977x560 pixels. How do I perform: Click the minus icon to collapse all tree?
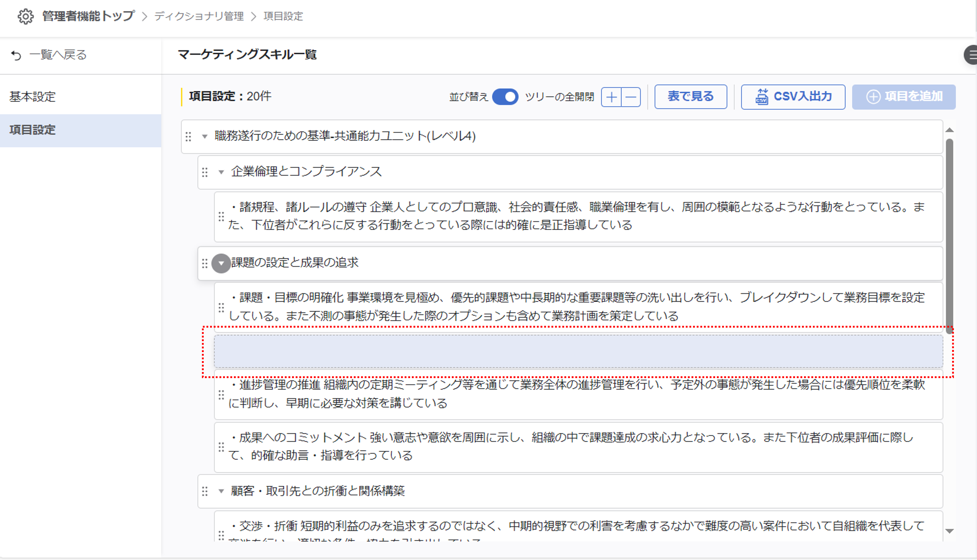[x=631, y=97]
